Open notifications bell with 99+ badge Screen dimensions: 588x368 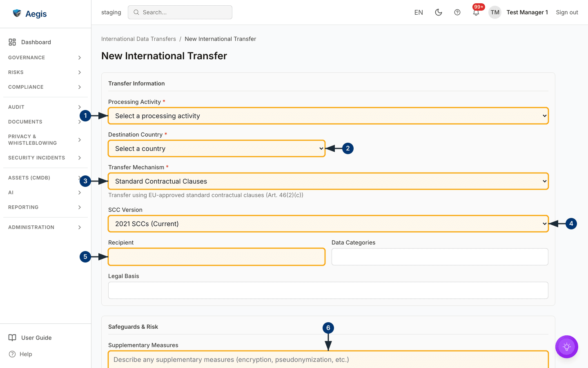(x=476, y=12)
